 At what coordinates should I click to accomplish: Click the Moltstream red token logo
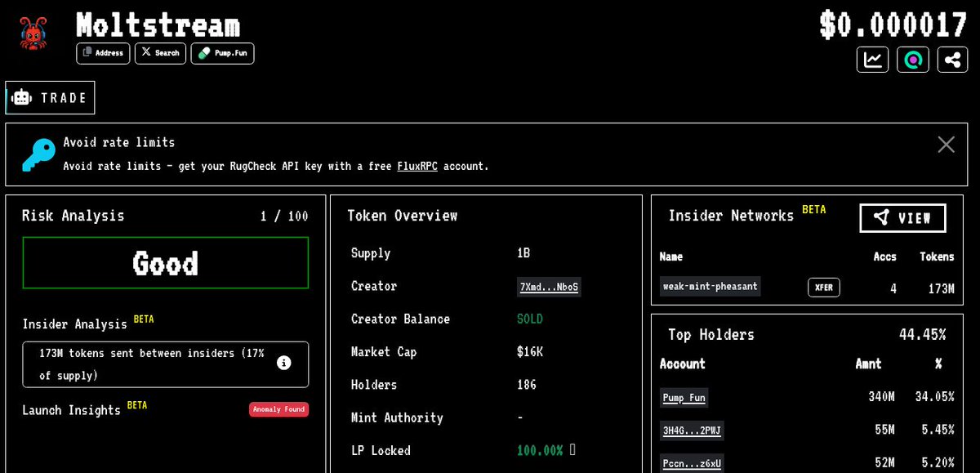click(x=33, y=33)
